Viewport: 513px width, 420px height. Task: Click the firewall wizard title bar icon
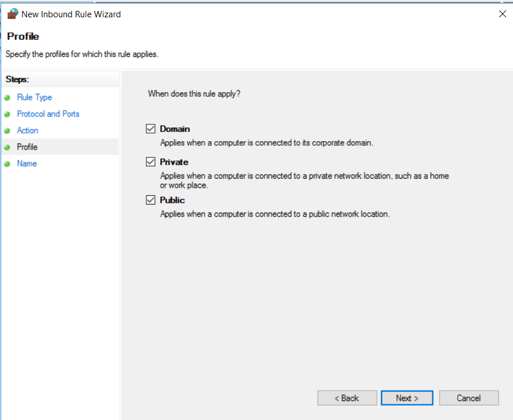click(13, 14)
